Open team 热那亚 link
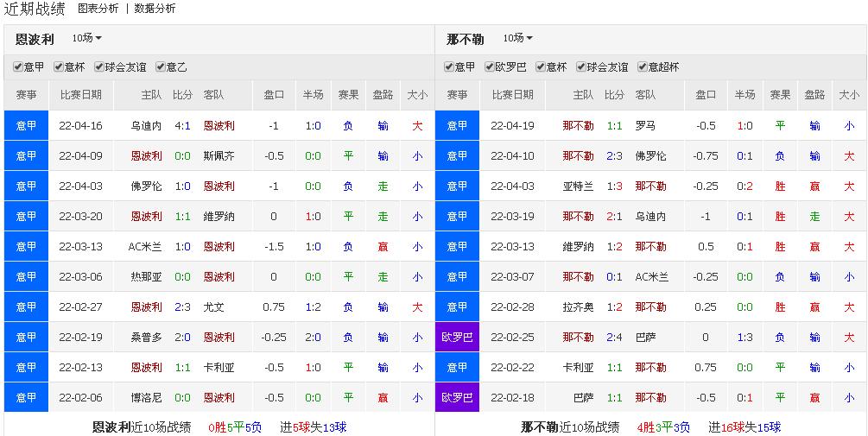 147,276
